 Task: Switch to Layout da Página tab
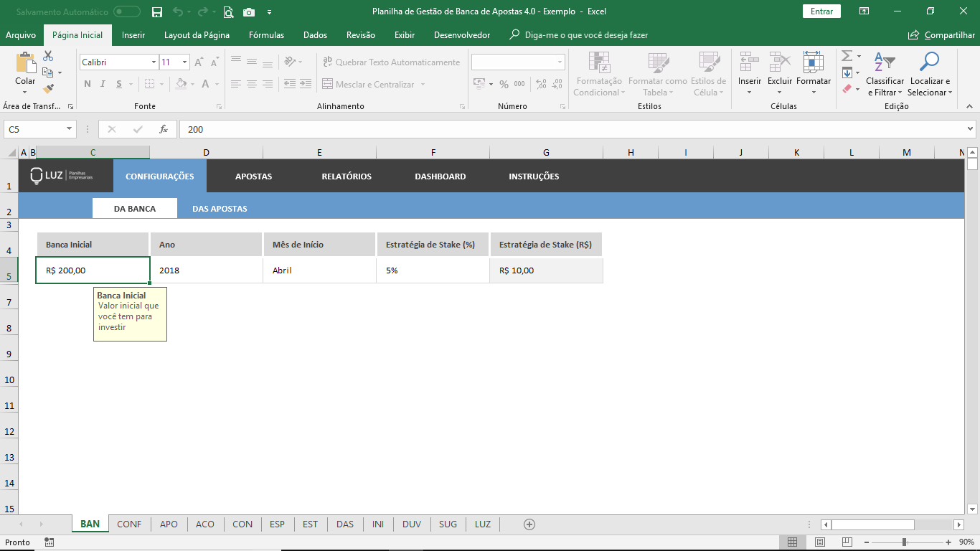click(197, 35)
